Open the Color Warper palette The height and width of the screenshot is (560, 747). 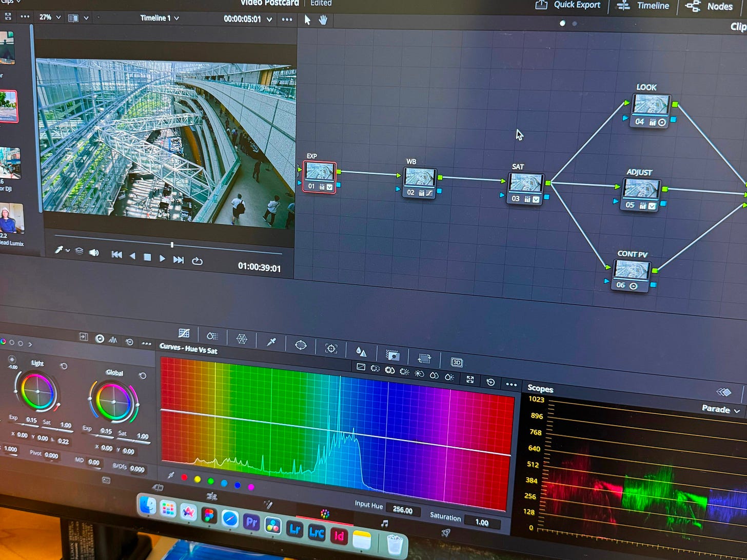[242, 338]
